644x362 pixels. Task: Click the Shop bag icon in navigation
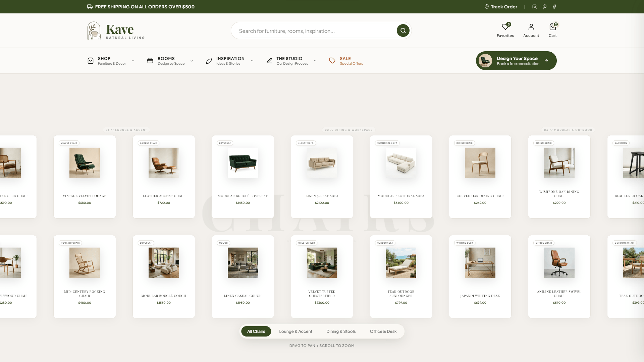coord(91,61)
